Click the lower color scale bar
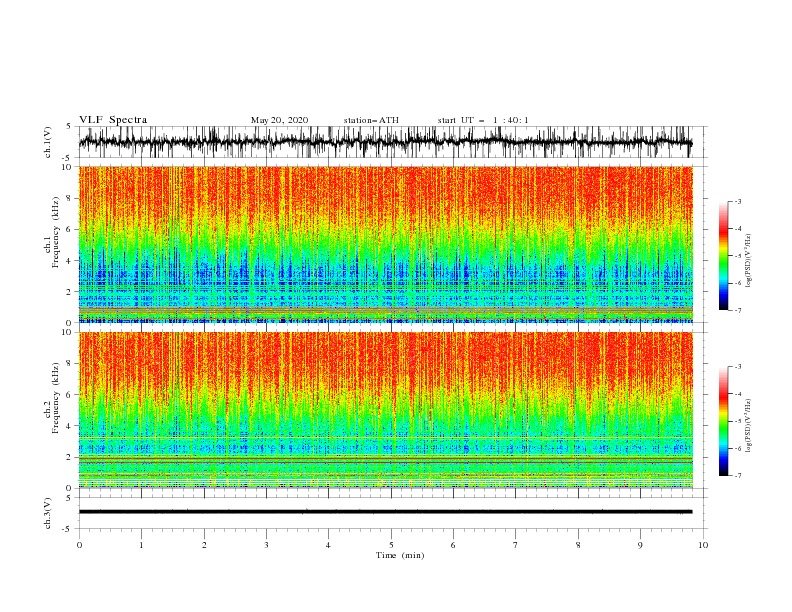Image resolution: width=792 pixels, height=612 pixels. click(723, 421)
